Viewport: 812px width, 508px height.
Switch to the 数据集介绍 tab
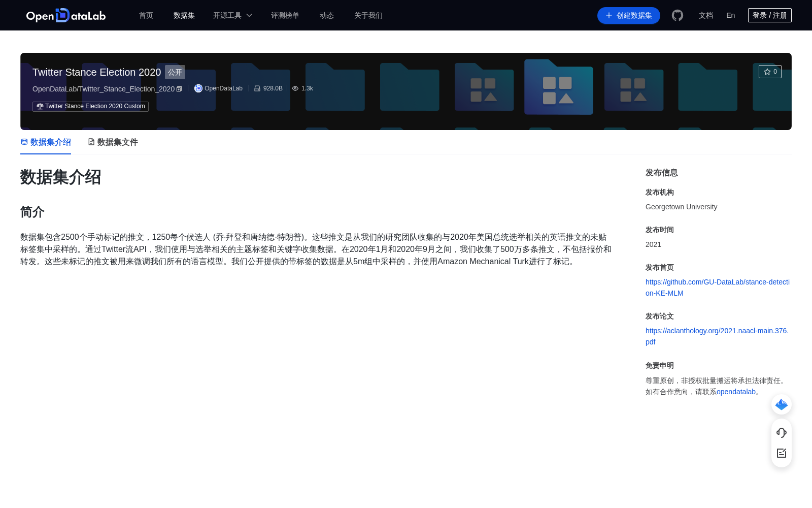pos(46,142)
